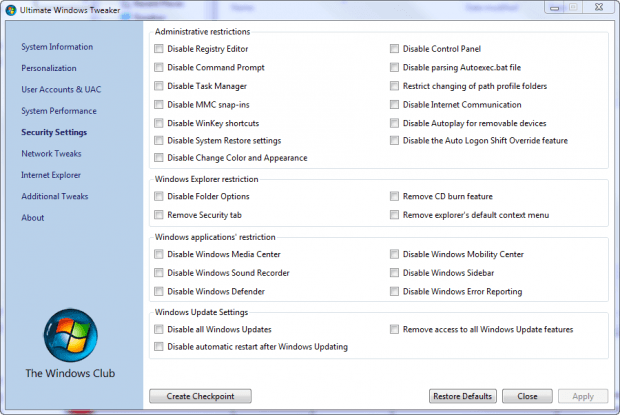Enable Disable Registry Editor checkbox

(x=159, y=49)
